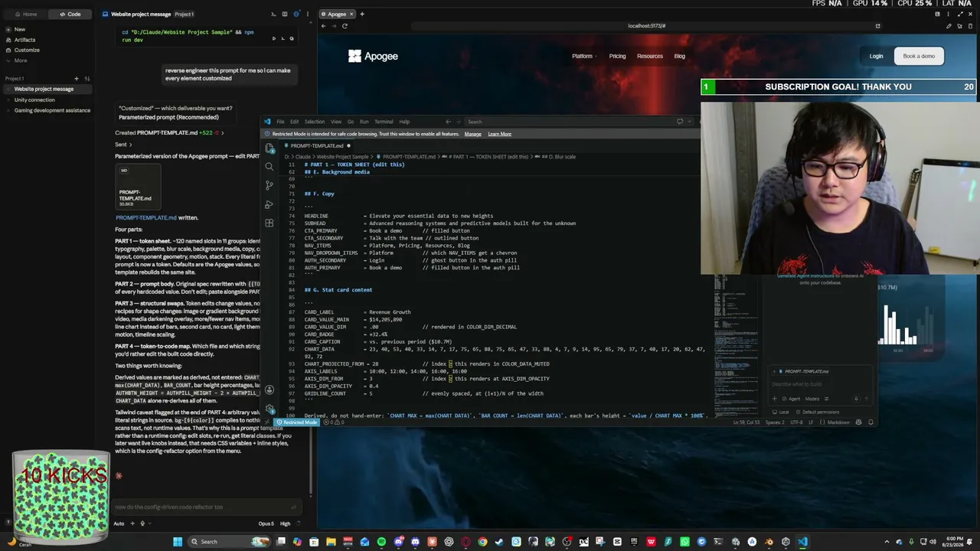980x551 pixels.
Task: Open the PROMPT-TEMPLATE.md file attachment card
Action: (138, 186)
